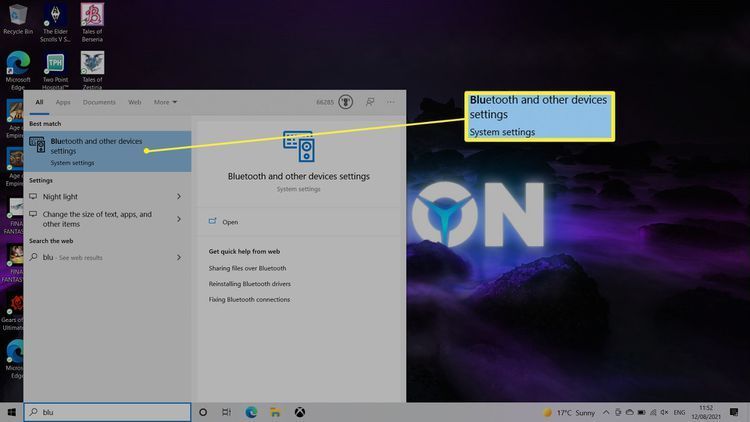The height and width of the screenshot is (422, 750).
Task: Open the three-dot options menu in search
Action: pos(392,102)
